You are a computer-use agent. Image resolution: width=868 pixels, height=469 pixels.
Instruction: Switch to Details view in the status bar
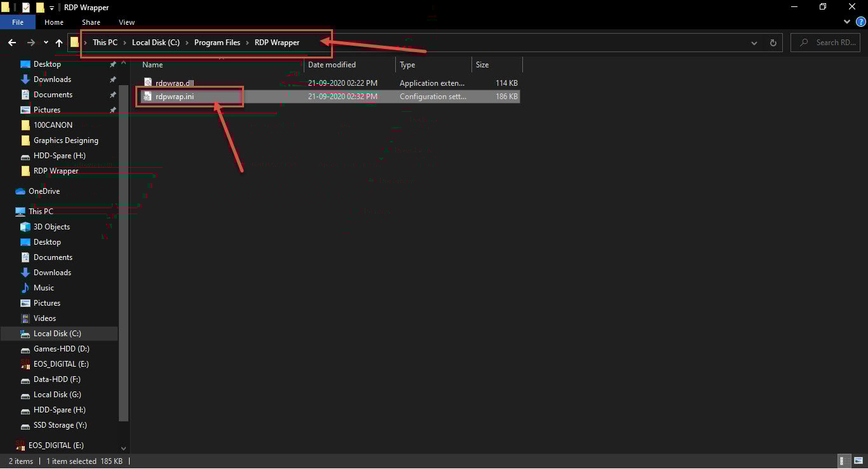click(843, 461)
